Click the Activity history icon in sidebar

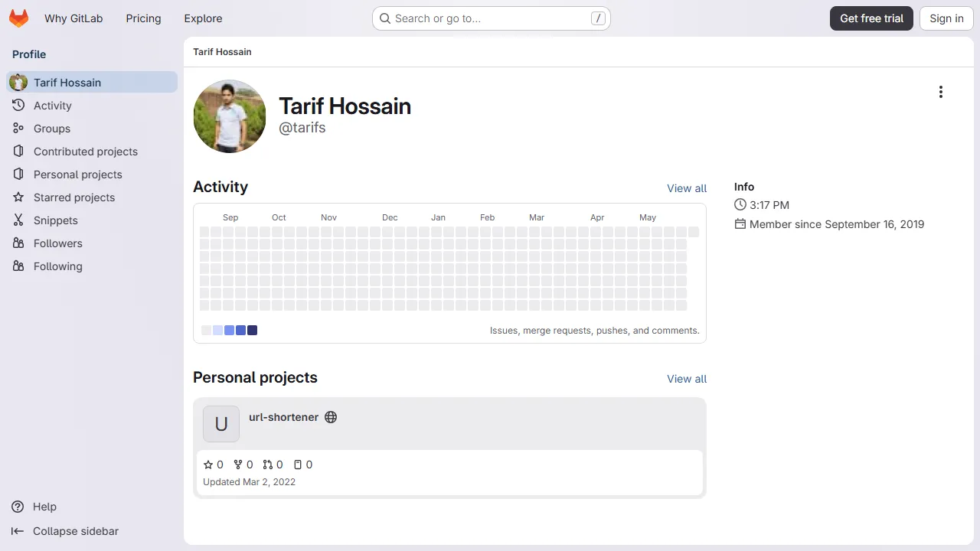coord(18,106)
